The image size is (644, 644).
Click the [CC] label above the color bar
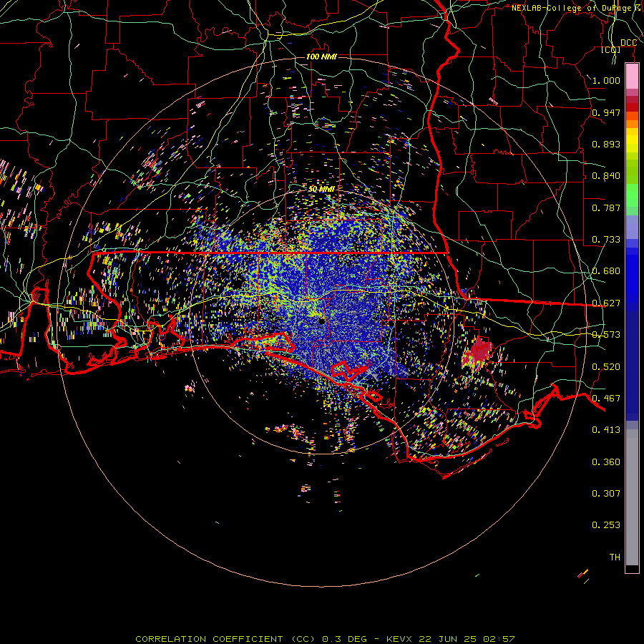tap(611, 50)
